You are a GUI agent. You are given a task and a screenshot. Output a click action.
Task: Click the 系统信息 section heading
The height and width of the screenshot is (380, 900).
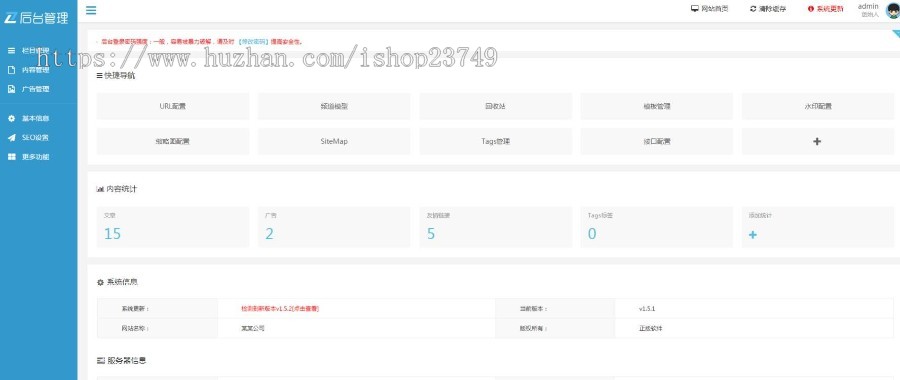coord(118,282)
